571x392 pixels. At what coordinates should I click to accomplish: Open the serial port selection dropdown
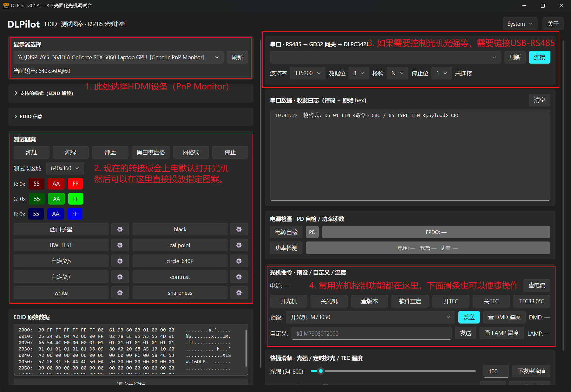click(x=385, y=57)
